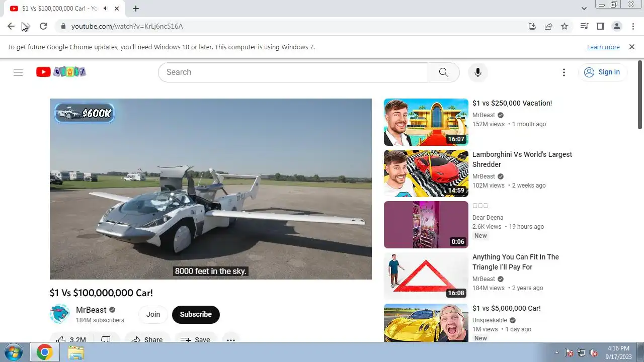Save the video to a playlist
Viewport: 644px width, 362px height.
pyautogui.click(x=196, y=339)
